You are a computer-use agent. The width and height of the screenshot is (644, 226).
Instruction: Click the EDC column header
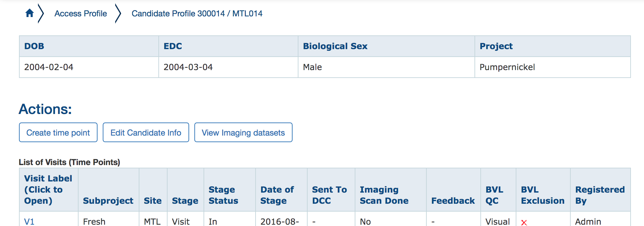pos(173,46)
